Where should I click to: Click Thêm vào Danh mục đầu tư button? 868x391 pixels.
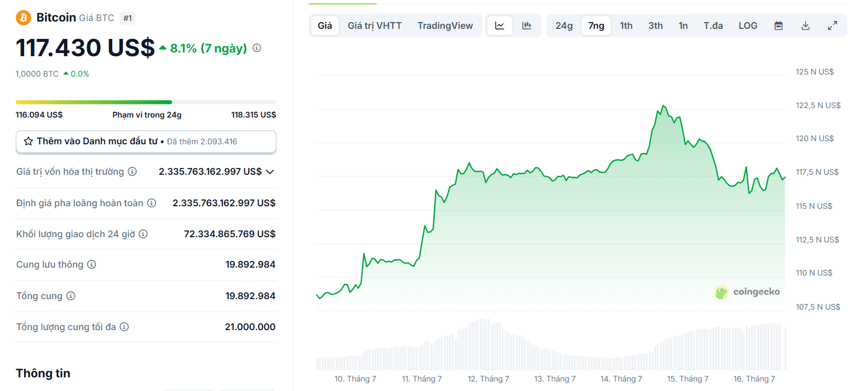146,142
